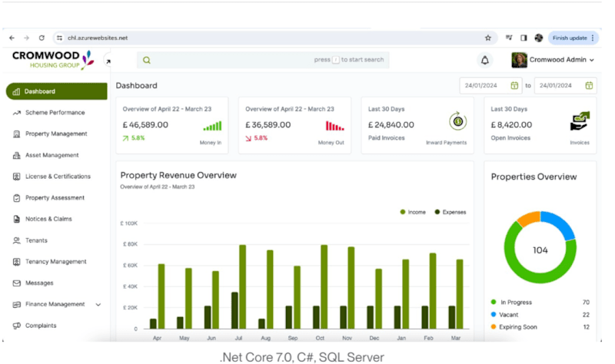Focus the press to start search field
The height and width of the screenshot is (364, 615).
point(263,60)
